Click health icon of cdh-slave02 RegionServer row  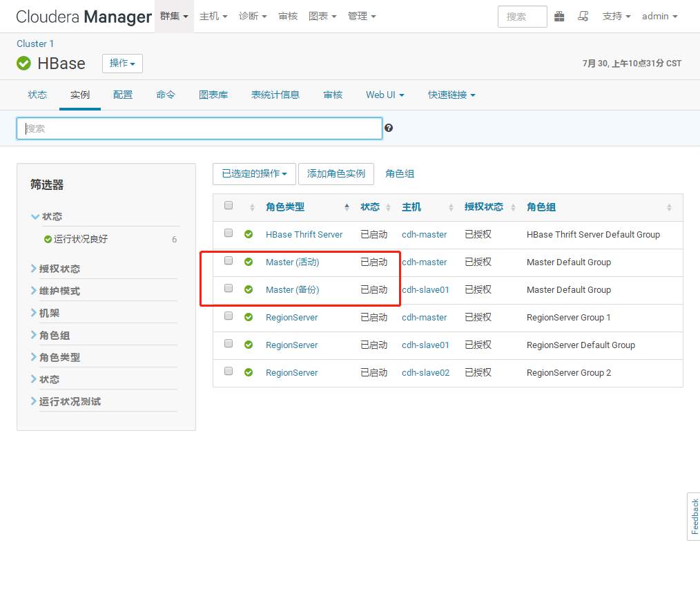click(x=249, y=372)
